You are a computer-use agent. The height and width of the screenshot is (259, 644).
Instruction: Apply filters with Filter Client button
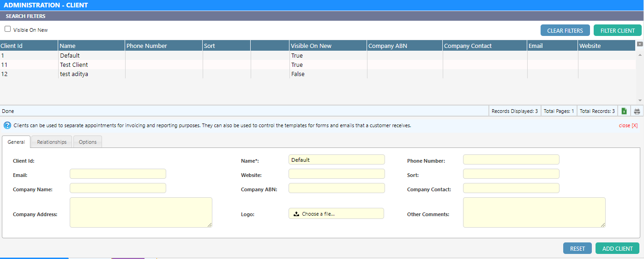pyautogui.click(x=617, y=30)
